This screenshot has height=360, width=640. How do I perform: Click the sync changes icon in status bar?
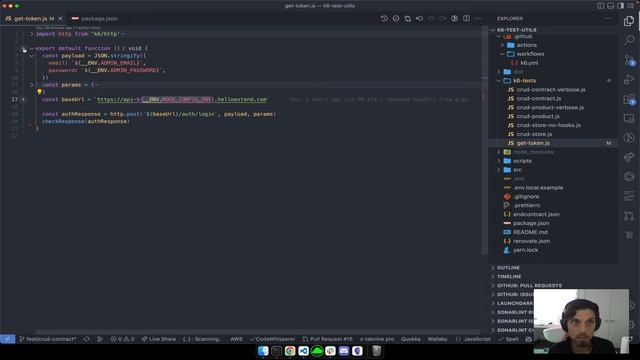[87, 339]
